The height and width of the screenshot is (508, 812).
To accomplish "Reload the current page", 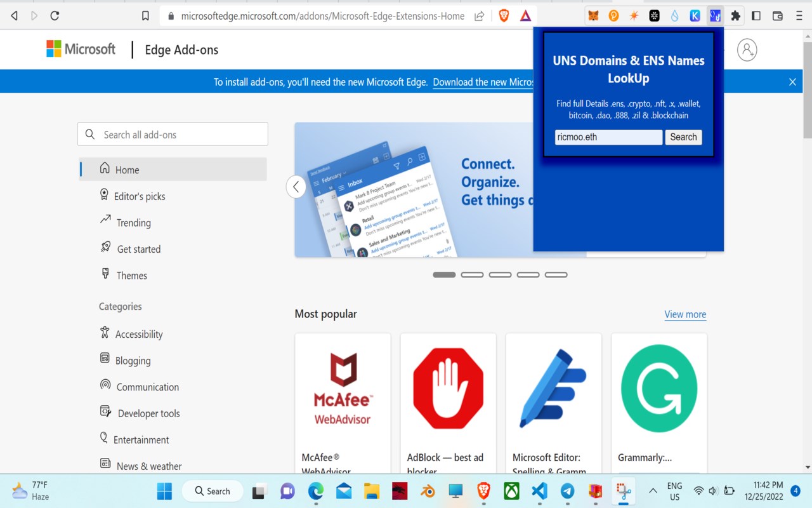I will click(x=55, y=16).
